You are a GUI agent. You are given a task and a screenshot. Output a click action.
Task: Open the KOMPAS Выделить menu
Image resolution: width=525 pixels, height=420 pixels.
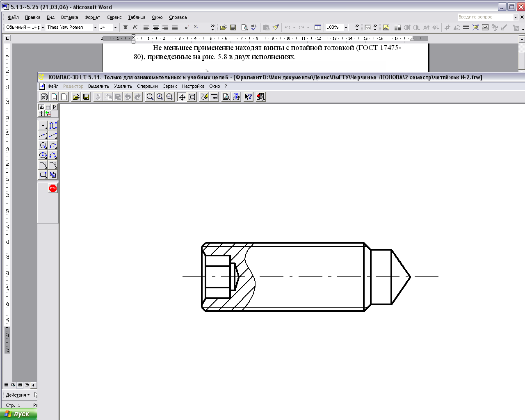pos(98,86)
